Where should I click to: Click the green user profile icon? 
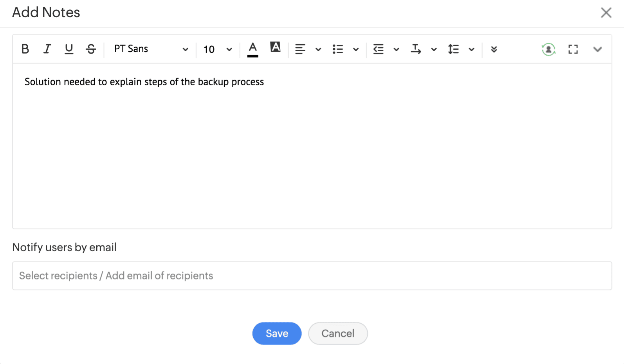pos(548,49)
